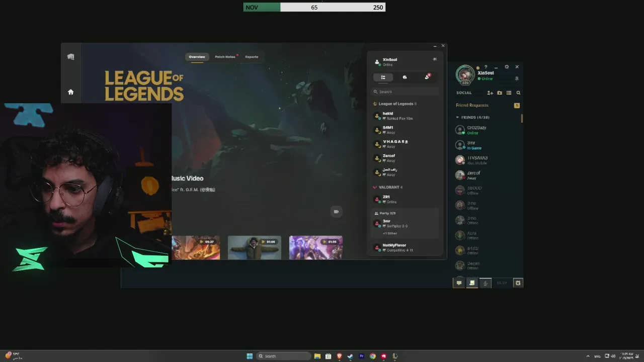
Task: Play the 00:27 video thumbnail
Action: pyautogui.click(x=196, y=248)
